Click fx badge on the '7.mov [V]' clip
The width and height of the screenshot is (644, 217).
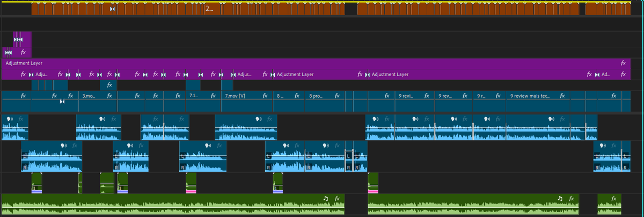pos(265,96)
